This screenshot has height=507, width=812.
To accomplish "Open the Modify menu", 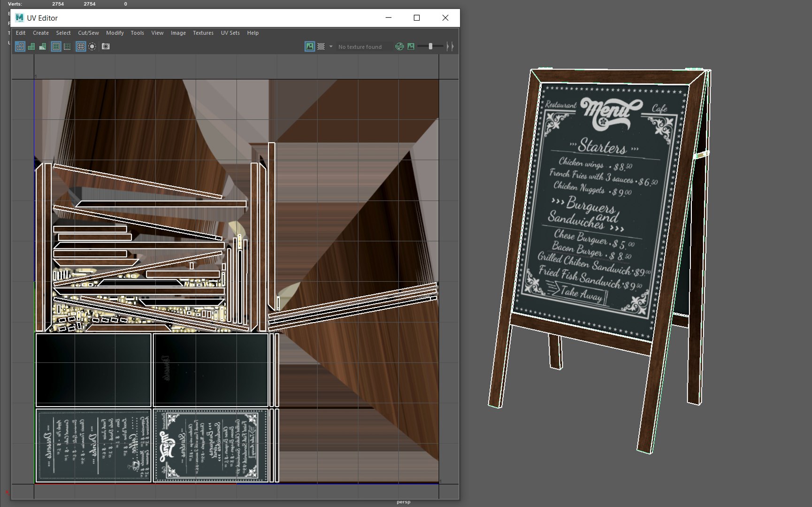I will 115,33.
